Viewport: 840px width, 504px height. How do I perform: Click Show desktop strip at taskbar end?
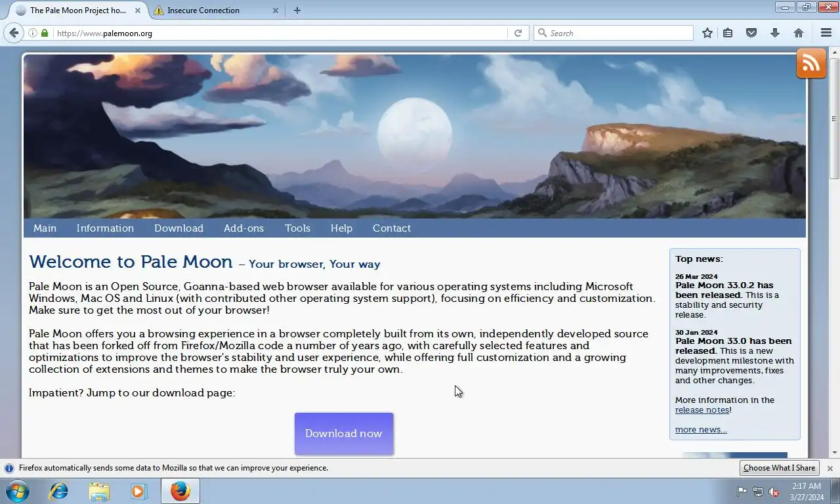(x=835, y=491)
